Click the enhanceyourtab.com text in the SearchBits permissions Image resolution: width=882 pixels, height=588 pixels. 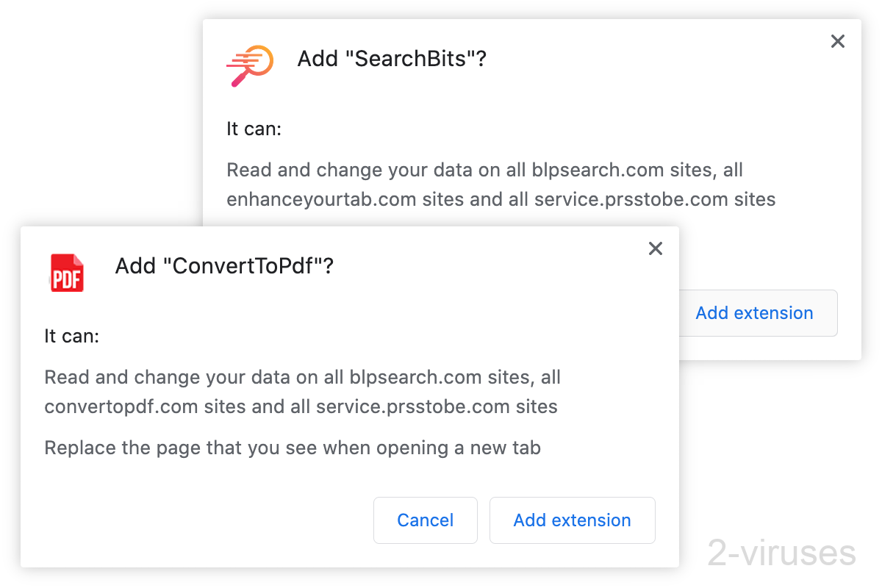pos(320,199)
